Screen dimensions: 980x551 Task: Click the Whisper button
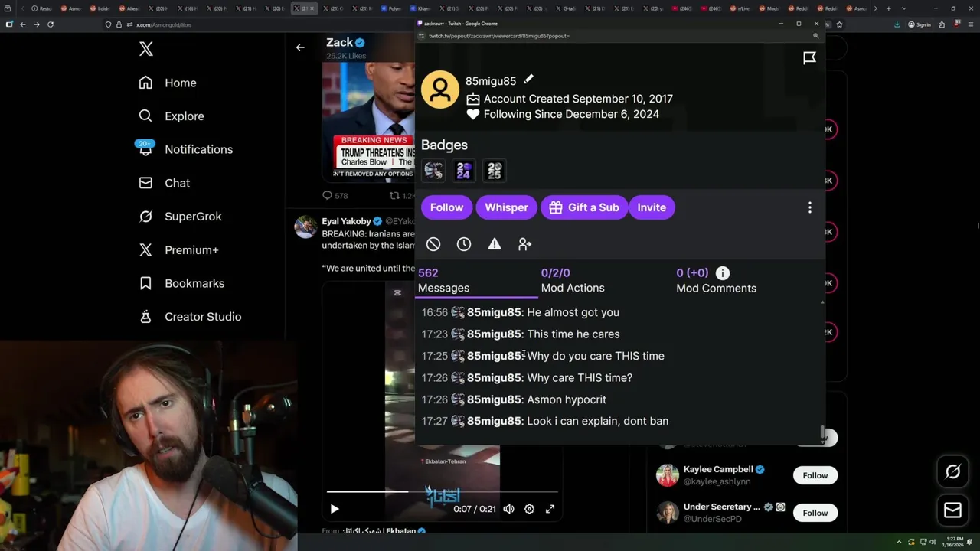point(506,207)
